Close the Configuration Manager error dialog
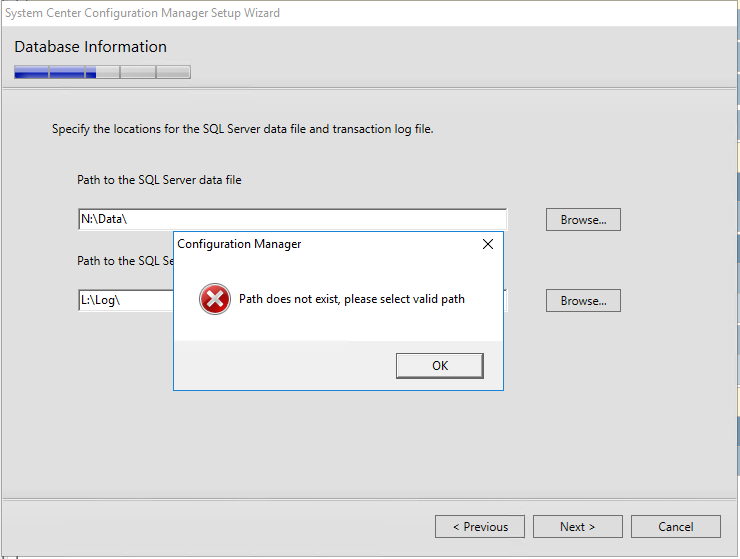This screenshot has height=559, width=740. tap(488, 244)
